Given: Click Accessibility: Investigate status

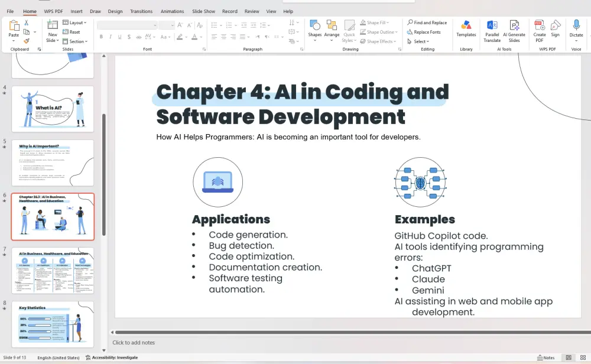Looking at the screenshot, I should coord(112,357).
